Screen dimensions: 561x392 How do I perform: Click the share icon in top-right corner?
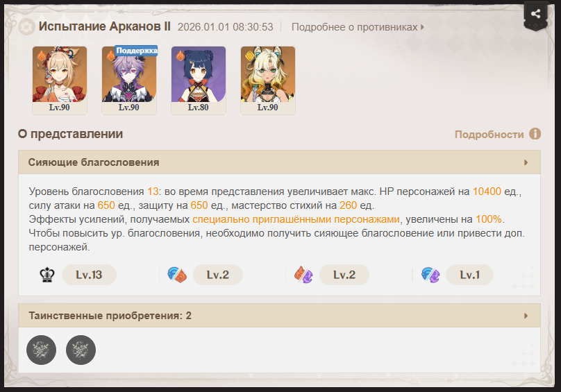pos(535,15)
